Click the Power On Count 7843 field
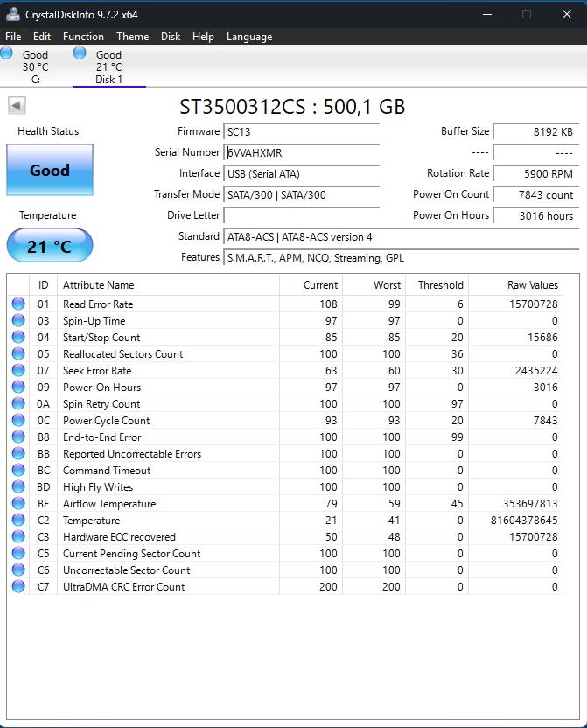587x728 pixels. pyautogui.click(x=536, y=194)
